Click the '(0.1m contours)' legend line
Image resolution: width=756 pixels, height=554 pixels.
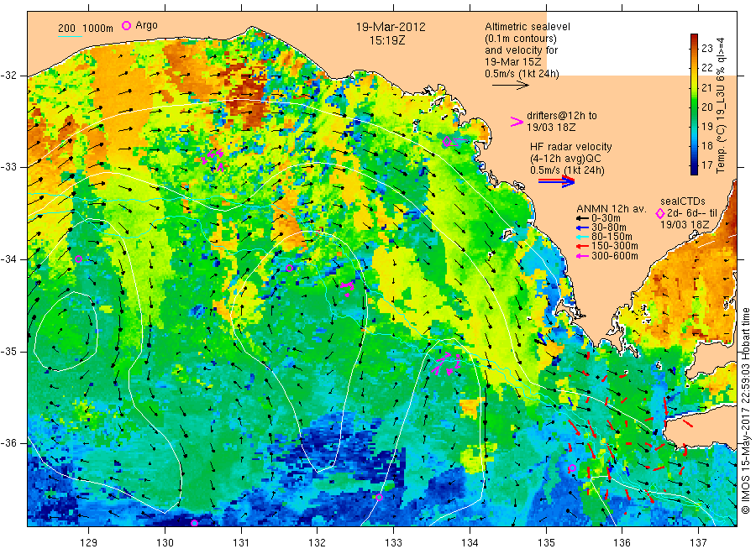click(x=521, y=39)
